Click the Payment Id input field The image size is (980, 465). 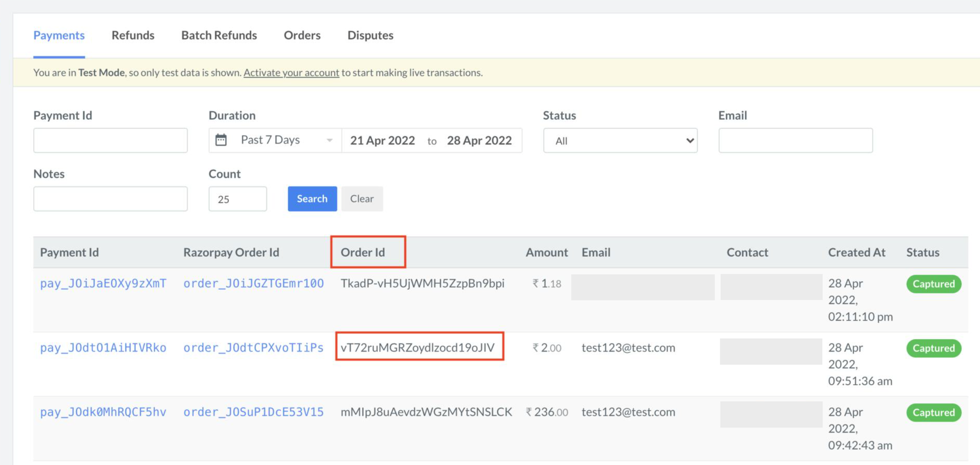click(111, 140)
